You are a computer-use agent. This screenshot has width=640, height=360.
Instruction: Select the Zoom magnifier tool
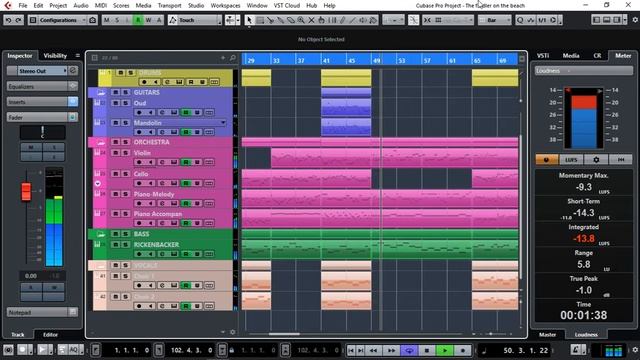tap(301, 20)
